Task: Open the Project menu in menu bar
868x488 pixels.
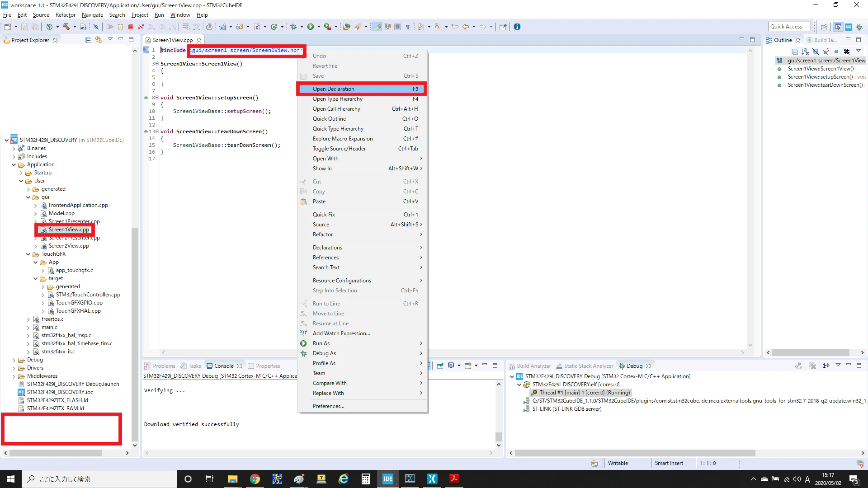Action: [x=140, y=15]
